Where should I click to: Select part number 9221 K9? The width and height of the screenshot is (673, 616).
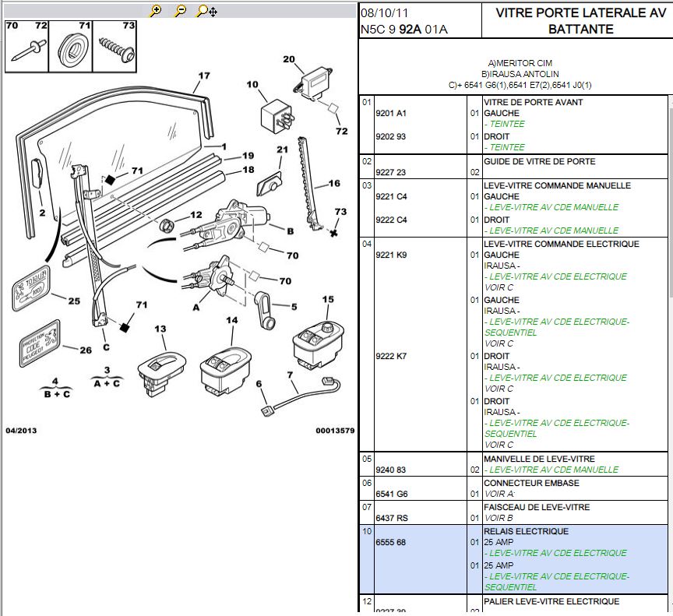[391, 255]
